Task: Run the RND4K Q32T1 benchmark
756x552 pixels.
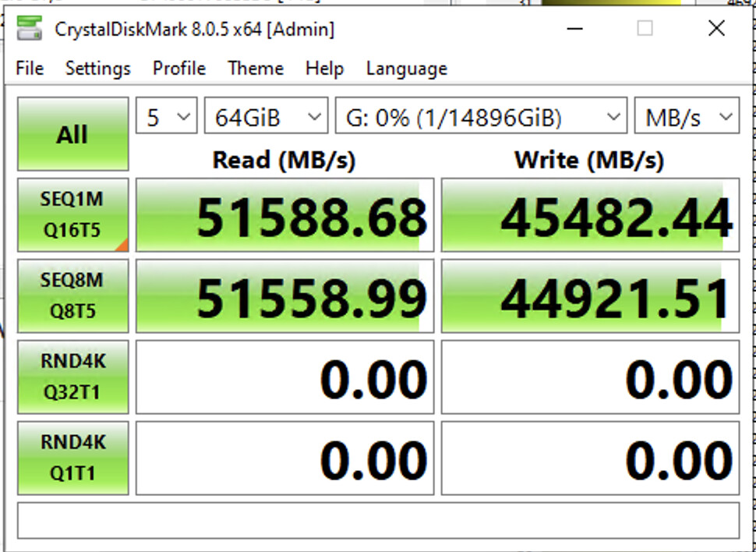Action: 72,377
